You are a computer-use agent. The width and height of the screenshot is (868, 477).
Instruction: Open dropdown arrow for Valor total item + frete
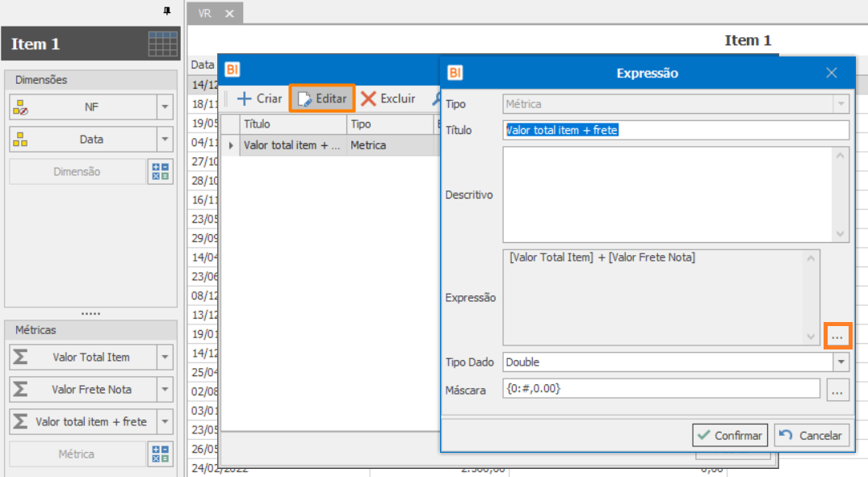point(165,421)
